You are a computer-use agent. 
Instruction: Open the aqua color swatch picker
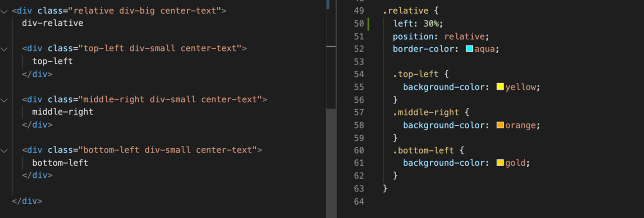pos(470,49)
